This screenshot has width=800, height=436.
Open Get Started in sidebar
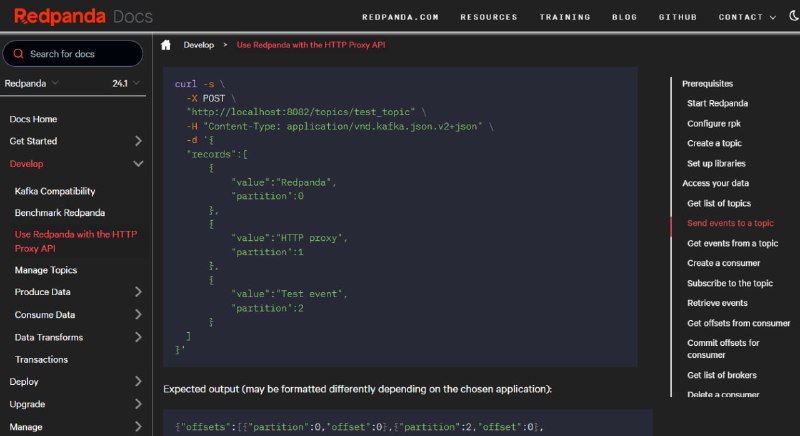33,141
